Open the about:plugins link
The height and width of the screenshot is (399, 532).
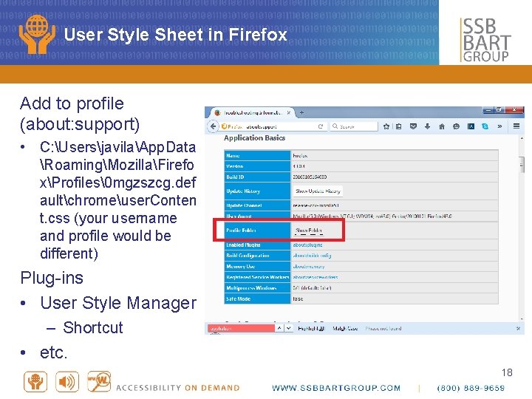pyautogui.click(x=307, y=245)
